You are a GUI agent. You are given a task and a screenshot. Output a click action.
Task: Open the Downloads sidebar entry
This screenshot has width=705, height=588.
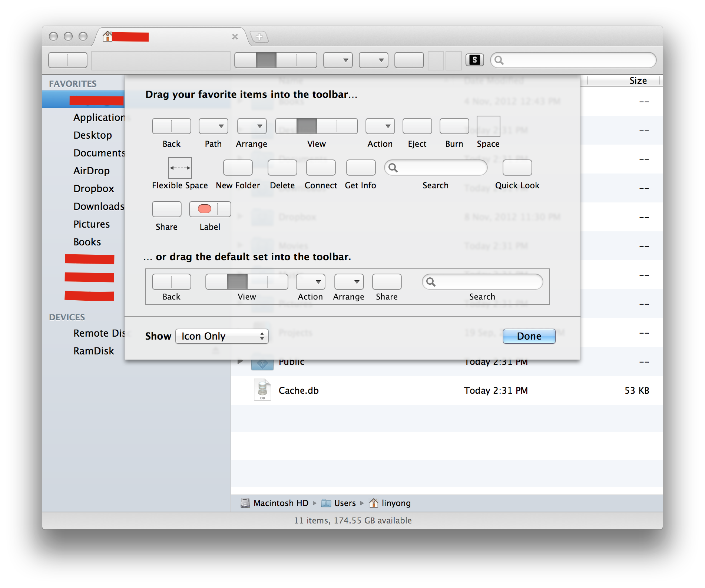[x=98, y=206]
